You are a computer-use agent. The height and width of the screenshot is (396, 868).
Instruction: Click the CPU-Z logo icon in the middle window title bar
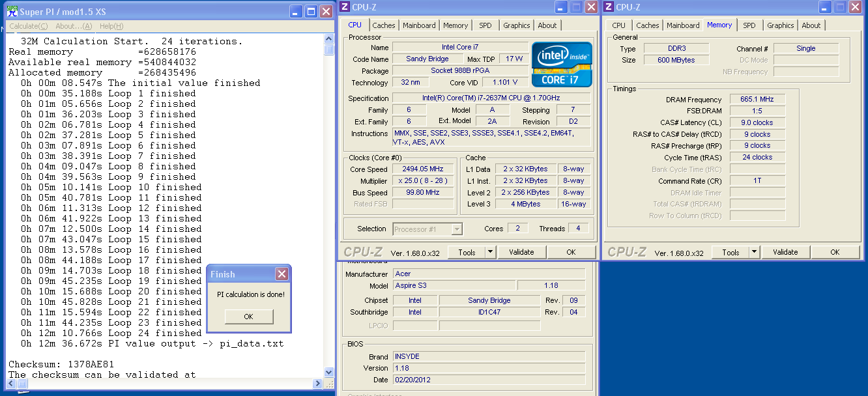click(x=345, y=7)
